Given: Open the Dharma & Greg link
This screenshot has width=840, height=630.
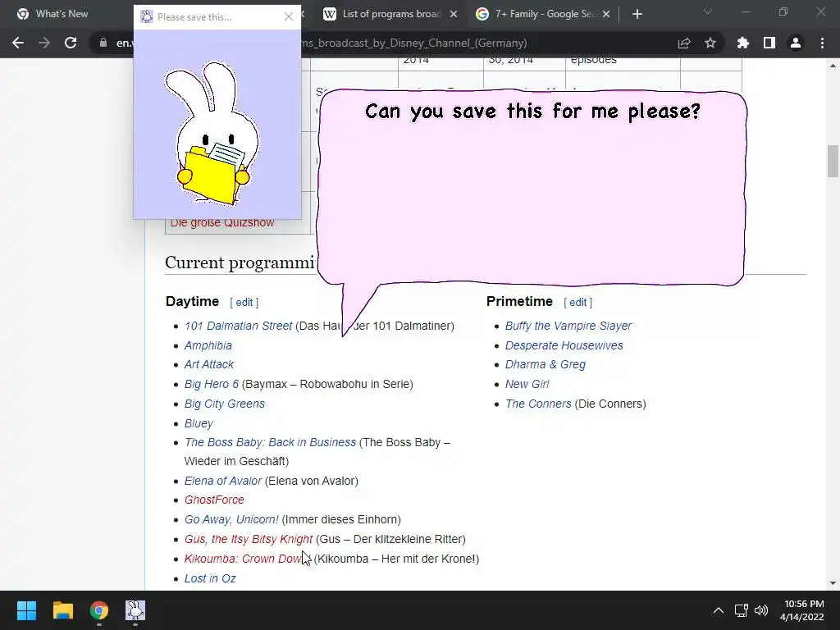Looking at the screenshot, I should (x=546, y=364).
